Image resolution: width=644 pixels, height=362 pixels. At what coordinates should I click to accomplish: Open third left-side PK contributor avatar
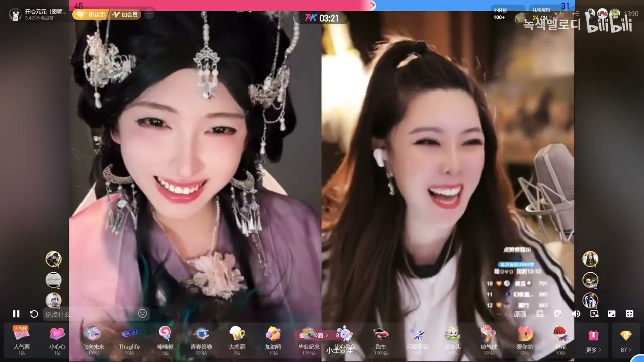(x=54, y=300)
